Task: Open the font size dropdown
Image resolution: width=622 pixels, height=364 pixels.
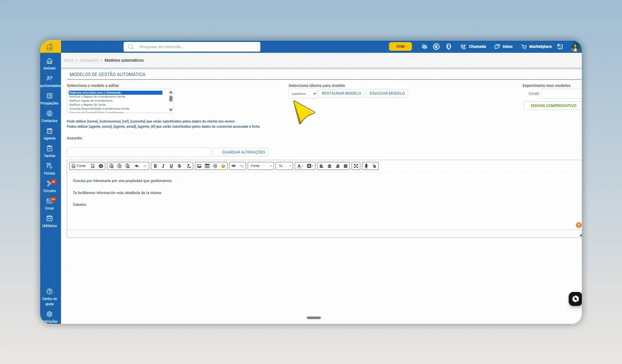Action: click(284, 166)
